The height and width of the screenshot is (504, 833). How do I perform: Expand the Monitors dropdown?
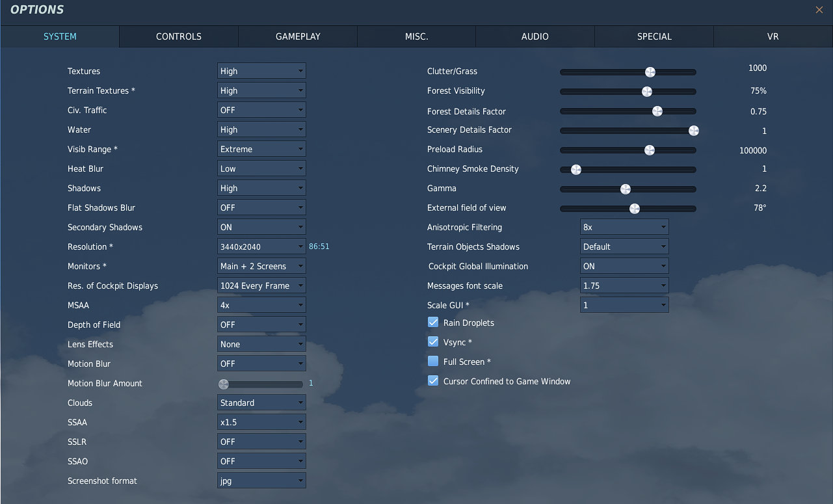coord(261,266)
